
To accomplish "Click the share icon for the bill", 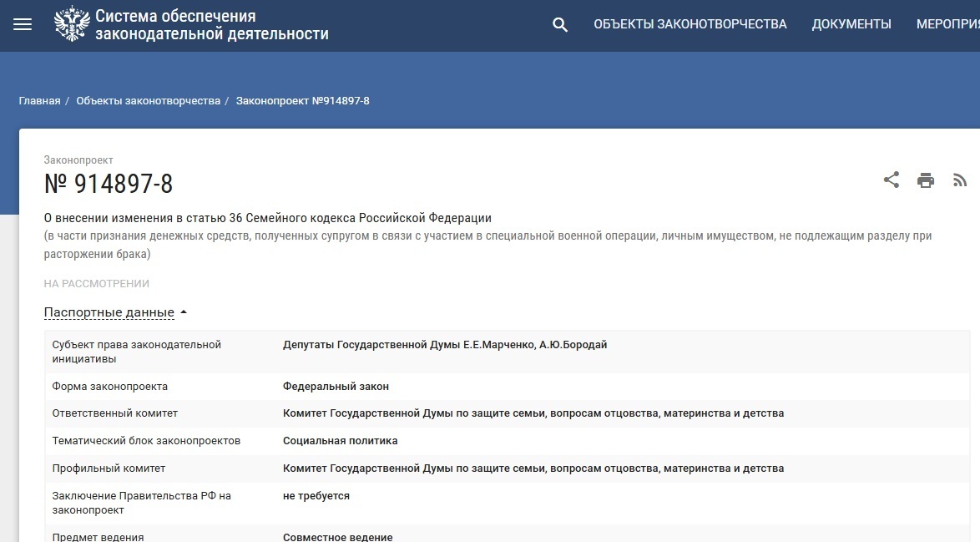I will 891,179.
